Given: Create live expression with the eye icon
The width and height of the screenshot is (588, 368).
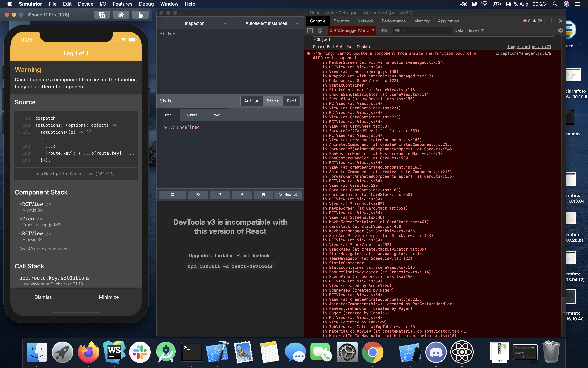Looking at the screenshot, I should coord(384,31).
